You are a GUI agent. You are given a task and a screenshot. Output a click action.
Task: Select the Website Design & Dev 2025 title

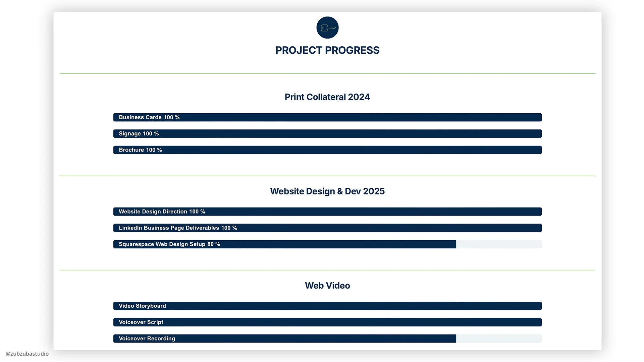327,191
